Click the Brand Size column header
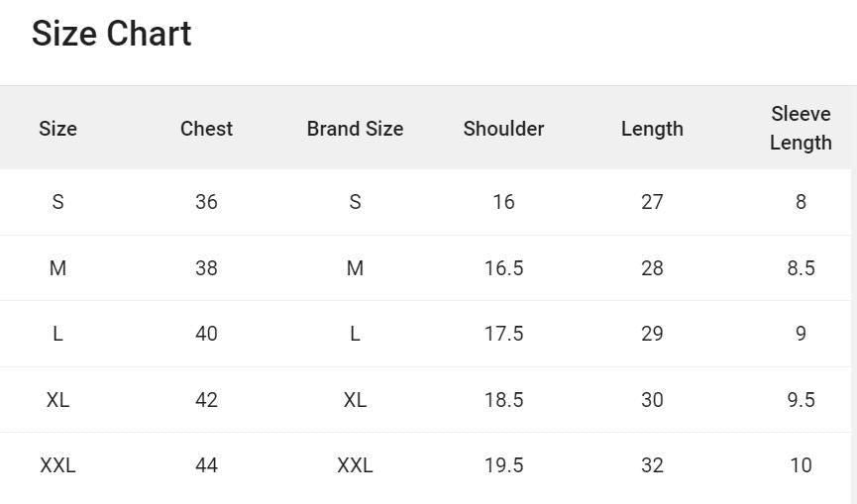Viewport: 857px width, 504px height. (356, 129)
